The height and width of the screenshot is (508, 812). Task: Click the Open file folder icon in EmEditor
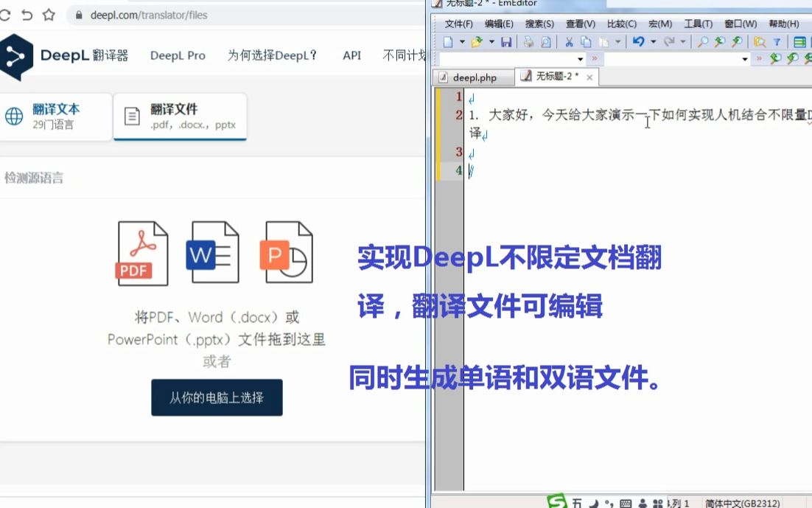pyautogui.click(x=477, y=42)
